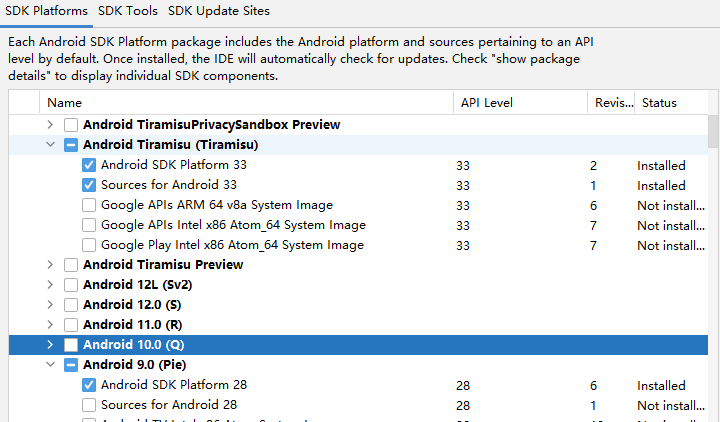Switch to the SDK Tools tab
This screenshot has width=720, height=422.
click(127, 11)
